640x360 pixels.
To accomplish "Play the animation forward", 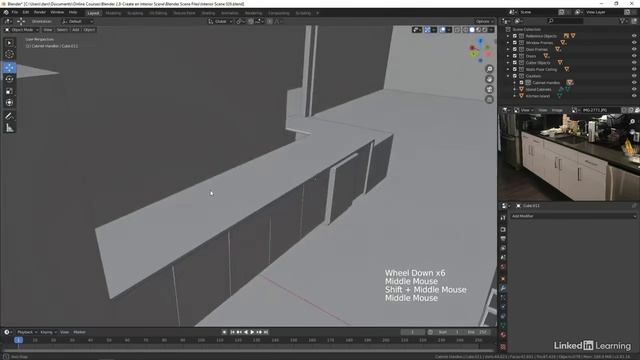I will 252,332.
